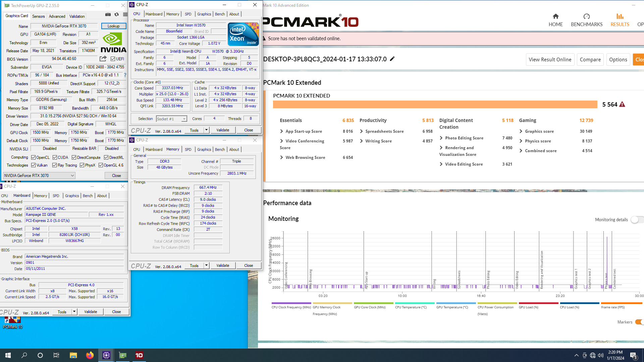Screen dimensions: 644x362
Task: Click the Bus Interface question mark icon
Action: 125,75
